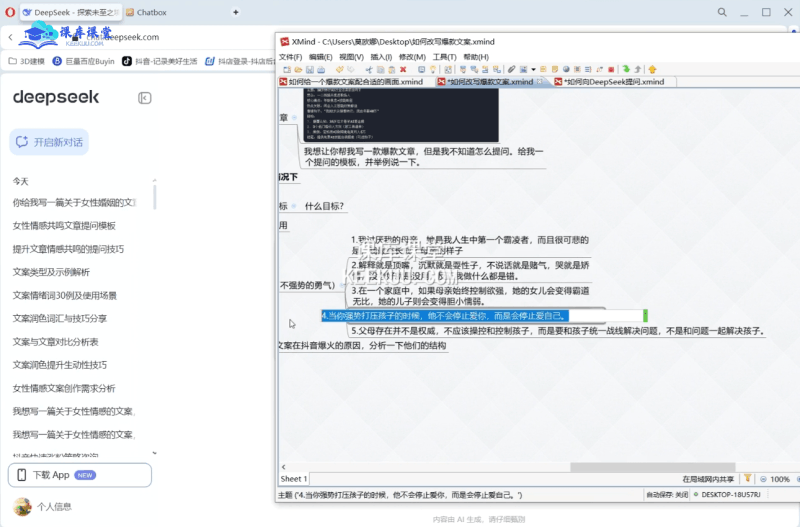Select the 什么目标? topic
Image resolution: width=800 pixels, height=527 pixels.
(x=324, y=206)
